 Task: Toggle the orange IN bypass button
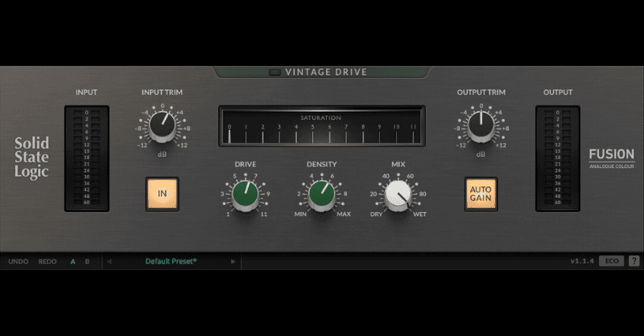pyautogui.click(x=162, y=194)
